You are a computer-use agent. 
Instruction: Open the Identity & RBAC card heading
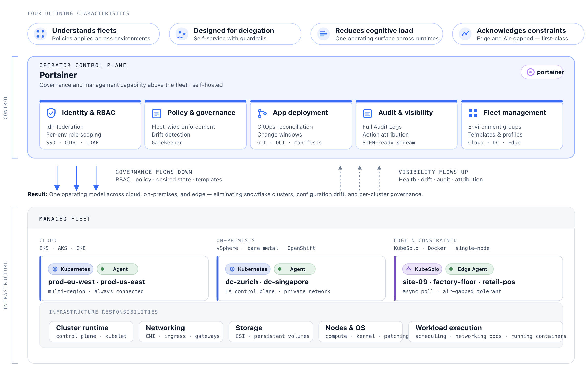88,113
